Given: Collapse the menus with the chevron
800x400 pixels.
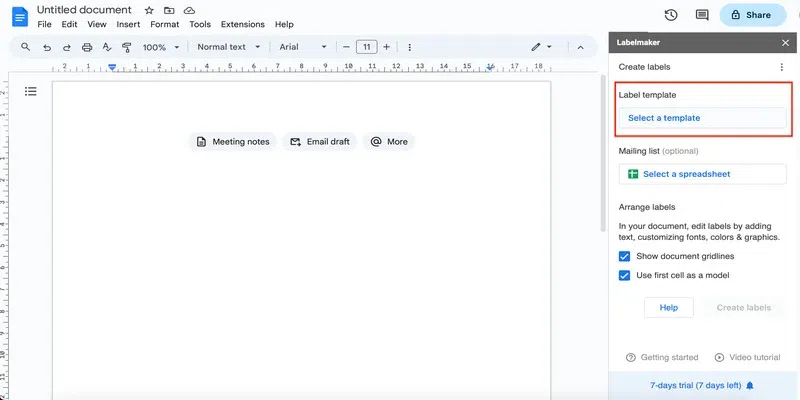Looking at the screenshot, I should point(580,47).
